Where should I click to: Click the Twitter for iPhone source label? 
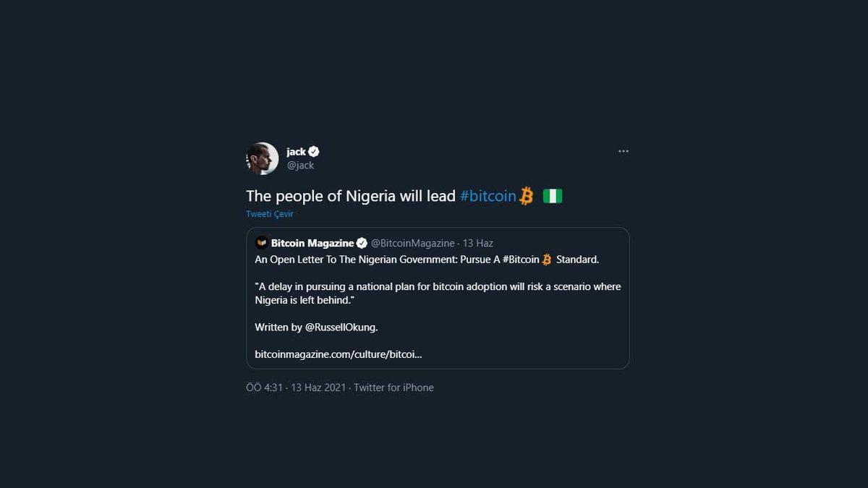coord(393,388)
